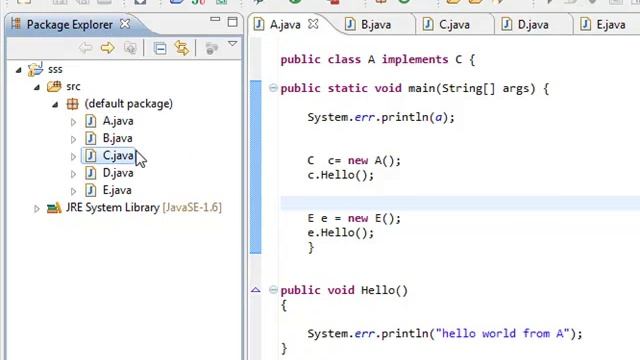Select the (default package) entry
The image size is (640, 360).
(129, 104)
